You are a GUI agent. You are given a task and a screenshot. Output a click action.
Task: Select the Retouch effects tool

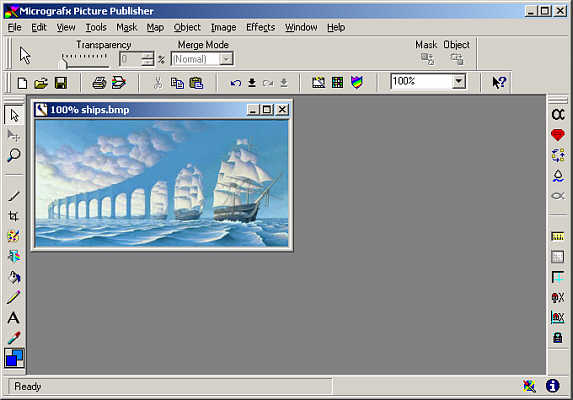[14, 236]
